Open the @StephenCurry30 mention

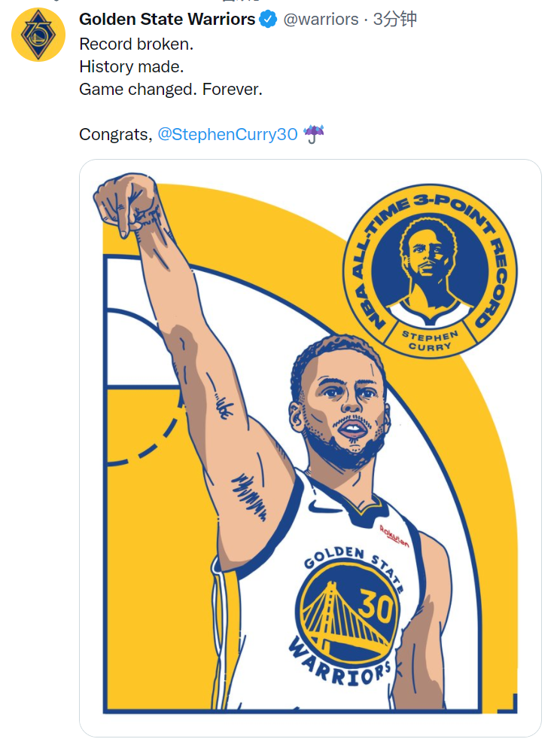[x=227, y=135]
